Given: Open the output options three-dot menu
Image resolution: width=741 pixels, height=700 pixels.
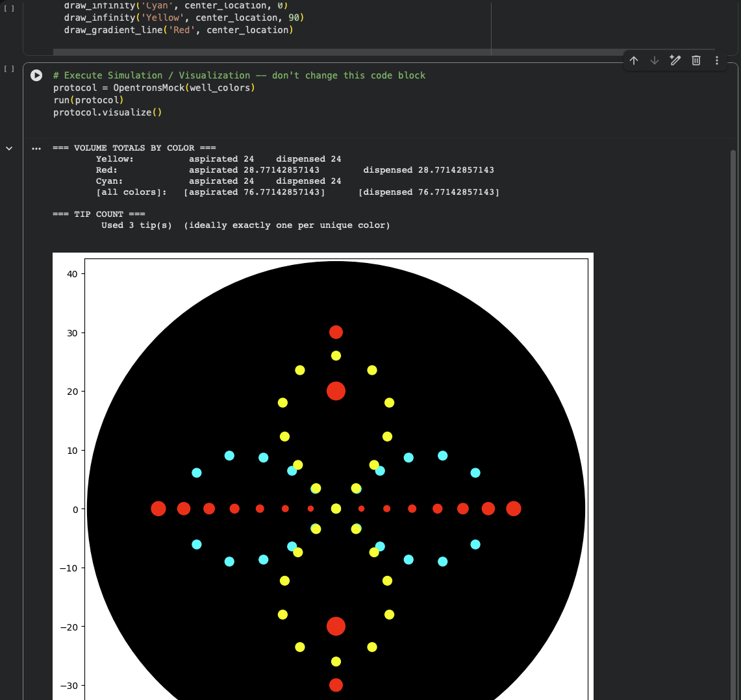Looking at the screenshot, I should coord(36,148).
